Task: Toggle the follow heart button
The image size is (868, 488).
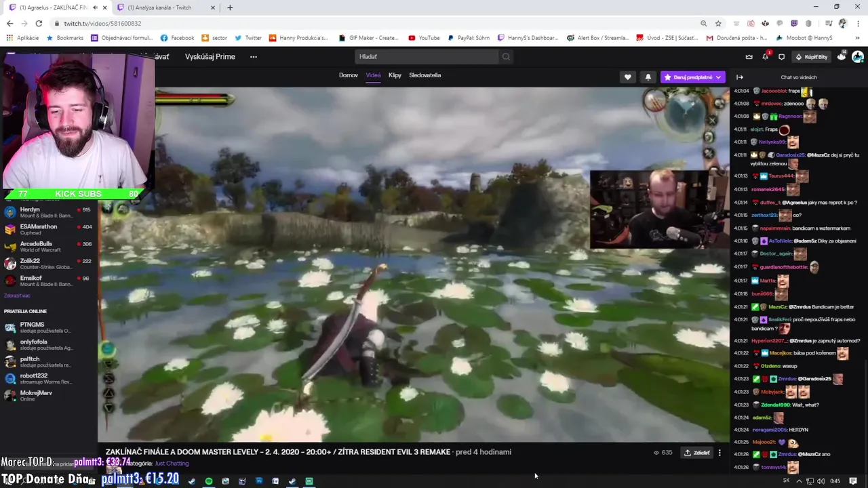Action: (x=627, y=77)
